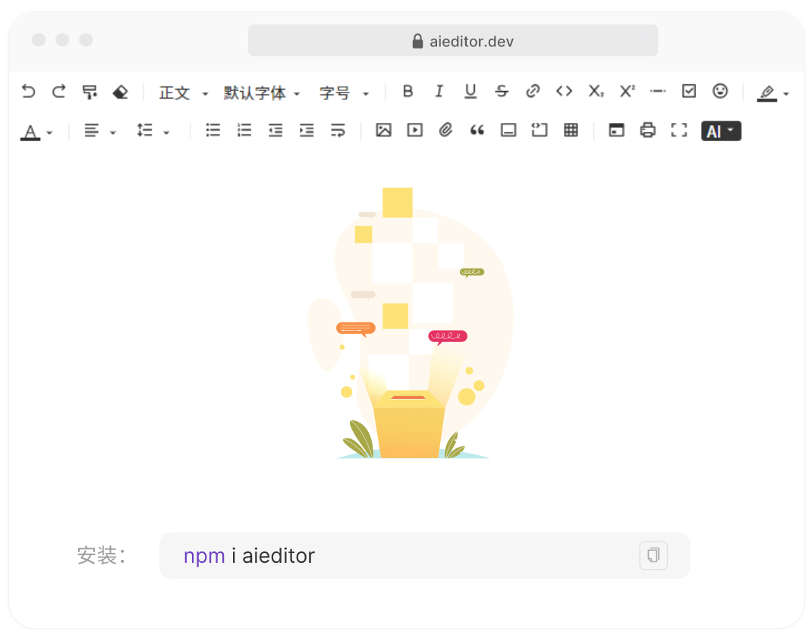Insert a task list checkbox
The image size is (812, 644).
pyautogui.click(x=688, y=91)
